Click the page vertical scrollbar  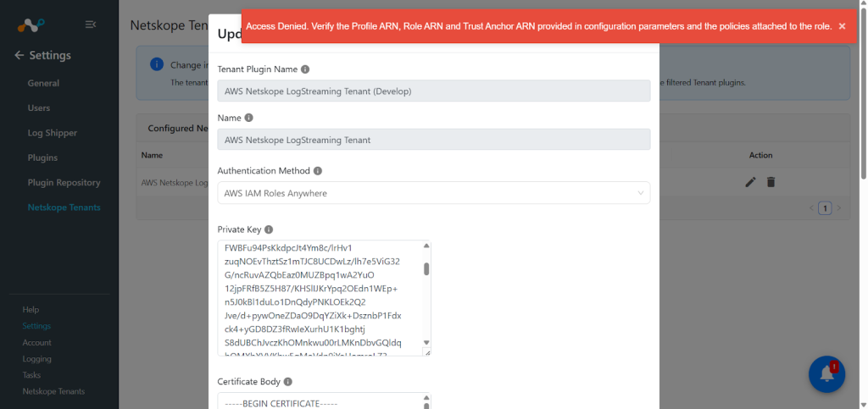pyautogui.click(x=864, y=91)
